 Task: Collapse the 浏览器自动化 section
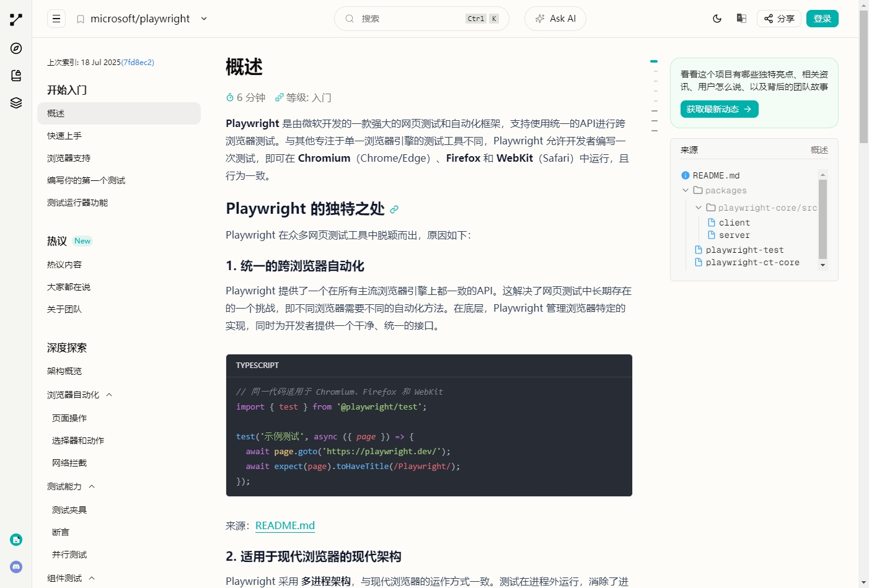[109, 395]
